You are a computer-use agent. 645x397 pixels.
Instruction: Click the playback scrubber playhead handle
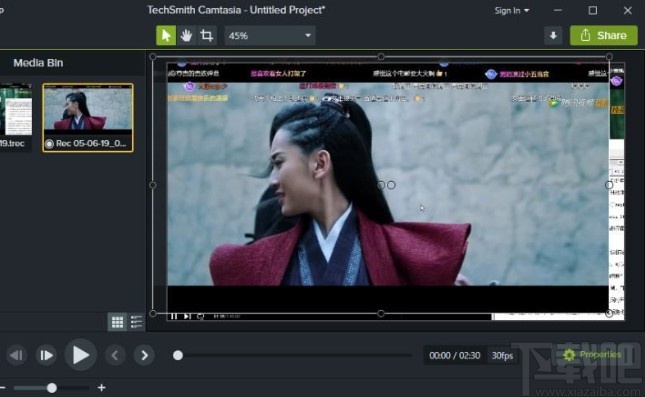click(x=178, y=355)
